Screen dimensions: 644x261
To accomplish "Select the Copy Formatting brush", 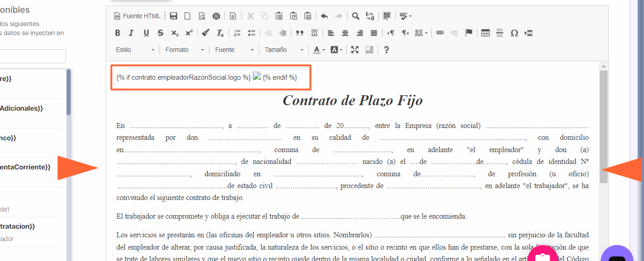I will 206,33.
